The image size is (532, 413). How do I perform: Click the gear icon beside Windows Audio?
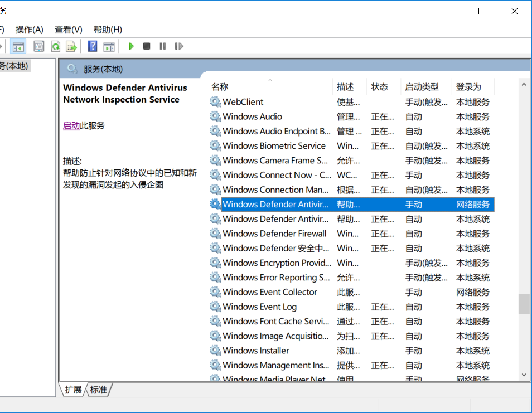pyautogui.click(x=215, y=116)
